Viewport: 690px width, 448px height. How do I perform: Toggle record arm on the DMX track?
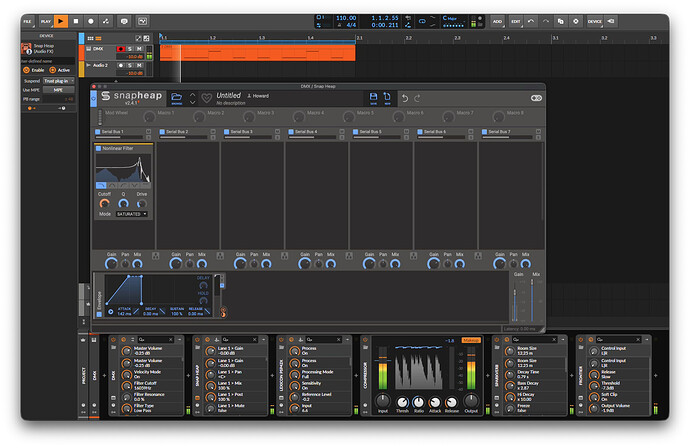tap(121, 49)
